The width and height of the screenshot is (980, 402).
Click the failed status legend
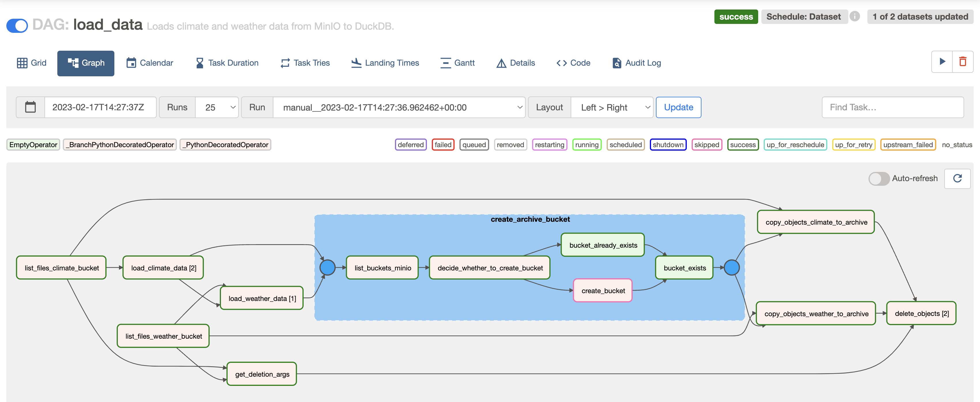443,145
